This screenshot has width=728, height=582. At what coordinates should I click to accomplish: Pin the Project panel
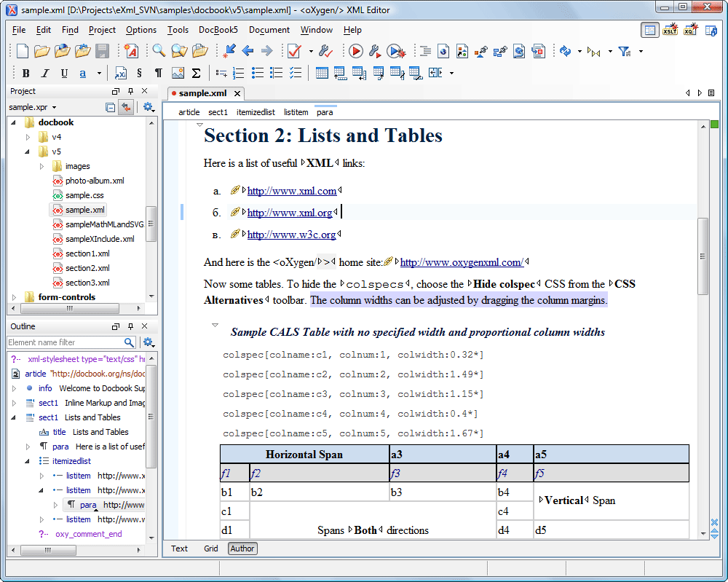click(x=130, y=91)
